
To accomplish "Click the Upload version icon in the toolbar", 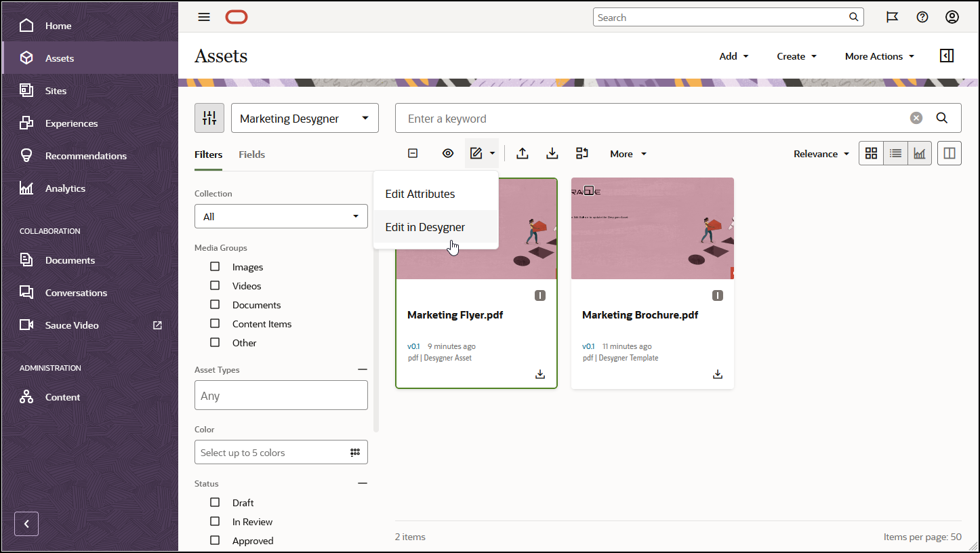I will (522, 153).
